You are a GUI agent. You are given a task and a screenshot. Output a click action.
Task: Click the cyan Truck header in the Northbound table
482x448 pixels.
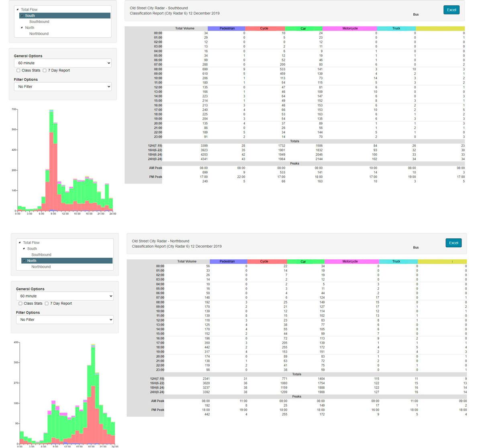point(398,261)
